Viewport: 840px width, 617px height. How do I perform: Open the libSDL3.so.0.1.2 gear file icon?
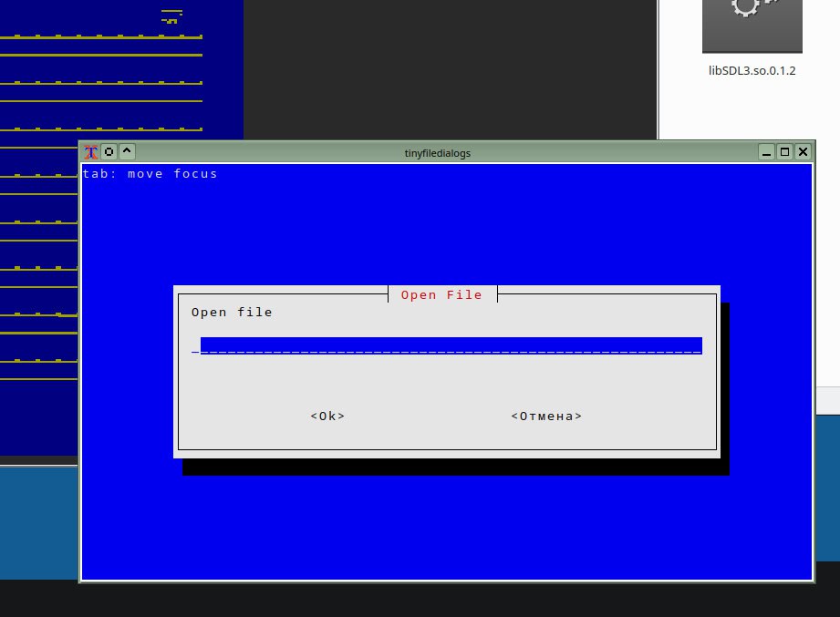(752, 26)
